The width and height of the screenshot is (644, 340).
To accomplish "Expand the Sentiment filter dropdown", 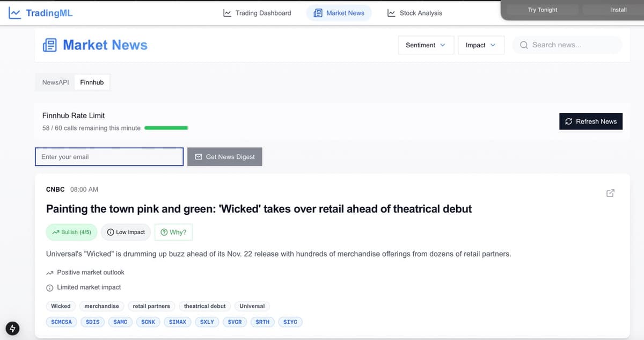I will [426, 45].
